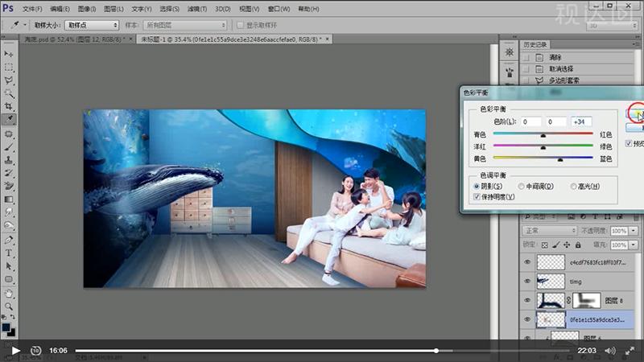Image resolution: width=644 pixels, height=362 pixels.
Task: Hide the c4cdf7683fc18ff03f7 layer
Action: [528, 262]
